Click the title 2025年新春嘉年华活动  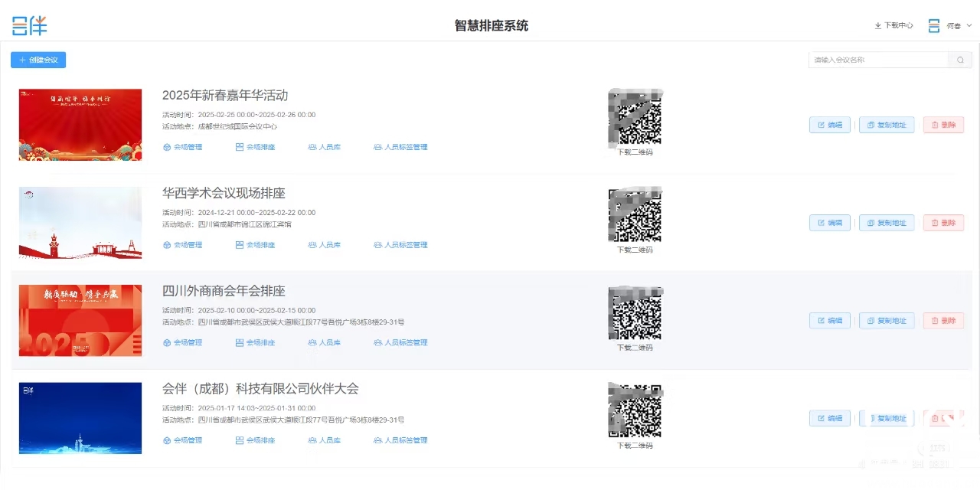click(225, 96)
